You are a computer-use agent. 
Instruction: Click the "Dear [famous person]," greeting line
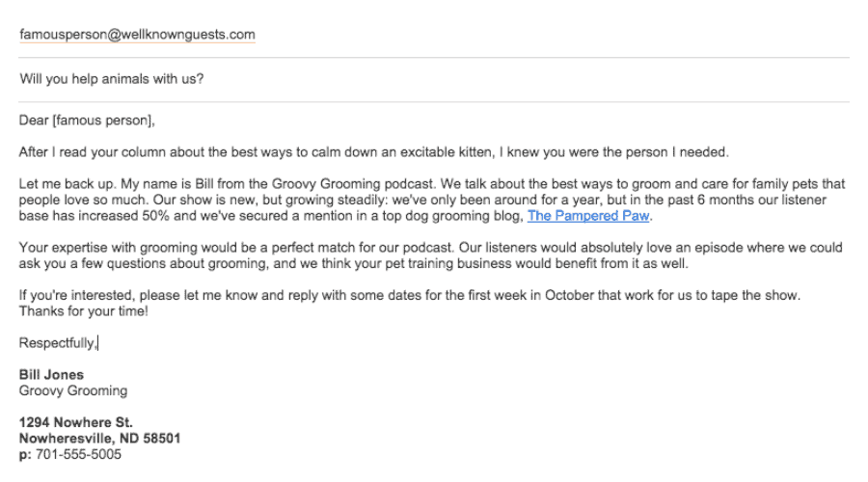point(86,120)
